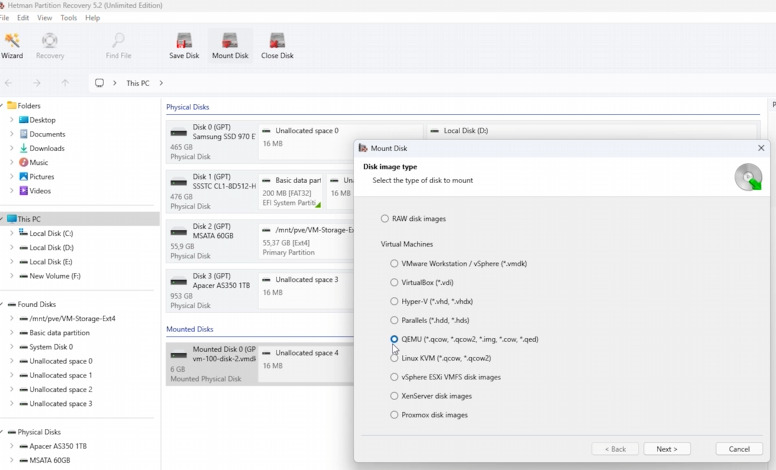Image resolution: width=776 pixels, height=470 pixels.
Task: Select QEMU disk image option
Action: (394, 339)
